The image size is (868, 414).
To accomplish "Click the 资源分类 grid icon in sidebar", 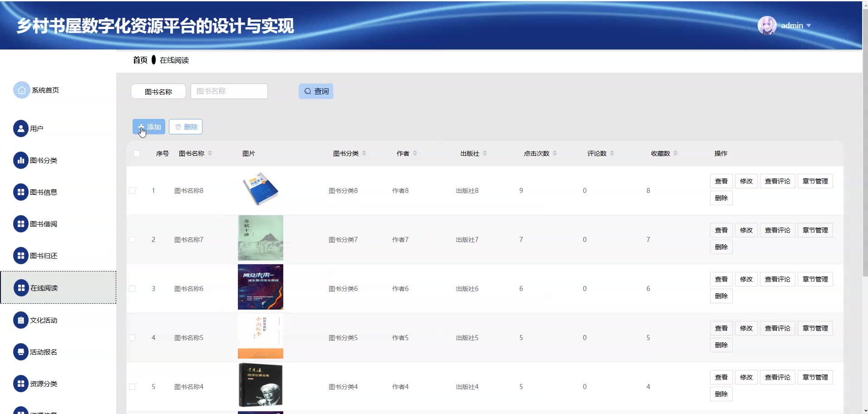I will point(21,384).
